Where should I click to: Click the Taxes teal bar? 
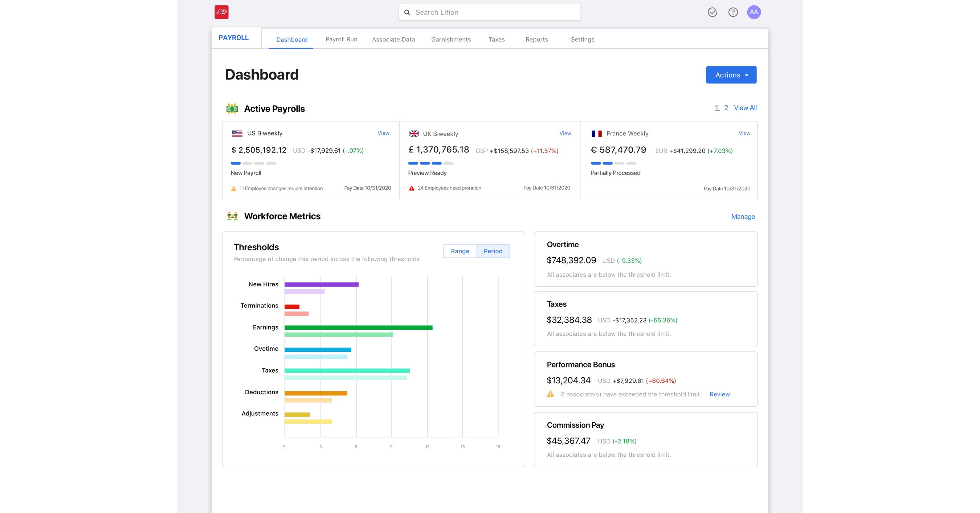pos(347,371)
